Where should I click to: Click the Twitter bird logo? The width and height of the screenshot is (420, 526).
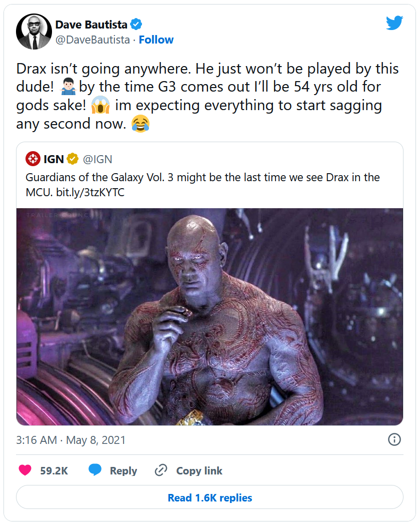[394, 23]
